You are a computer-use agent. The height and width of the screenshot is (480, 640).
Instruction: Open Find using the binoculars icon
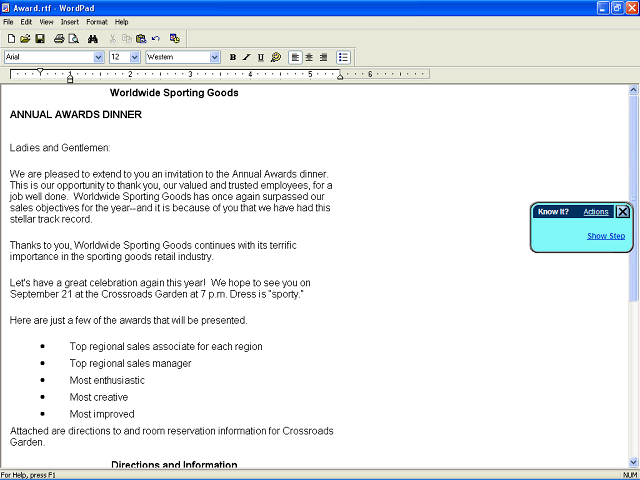pos(93,39)
